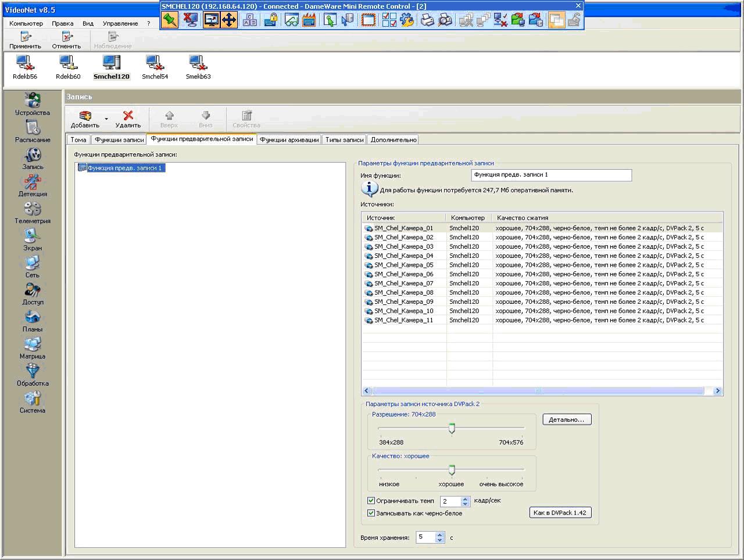Viewport: 744px width, 560px height.
Task: Go to Детекция in the sidebar
Action: pos(33,186)
